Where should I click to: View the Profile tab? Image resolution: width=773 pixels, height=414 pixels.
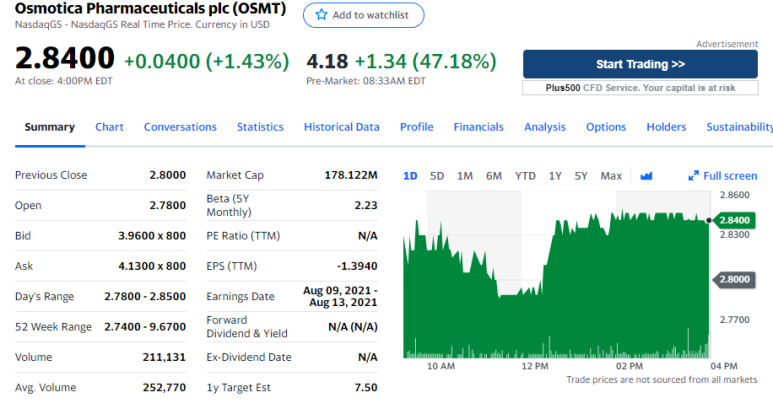pyautogui.click(x=417, y=127)
